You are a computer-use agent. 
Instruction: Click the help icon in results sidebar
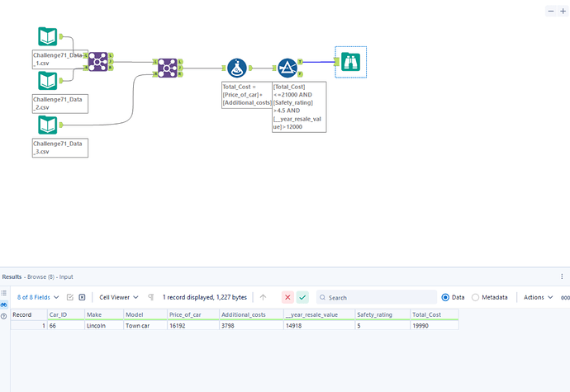click(3, 316)
